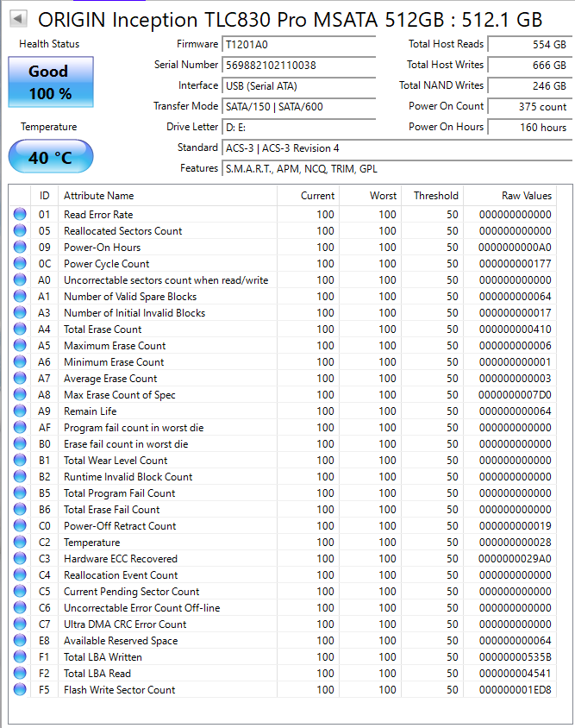This screenshot has height=728, width=575.
Task: Click the status circle of Total LBA Written
Action: point(20,656)
